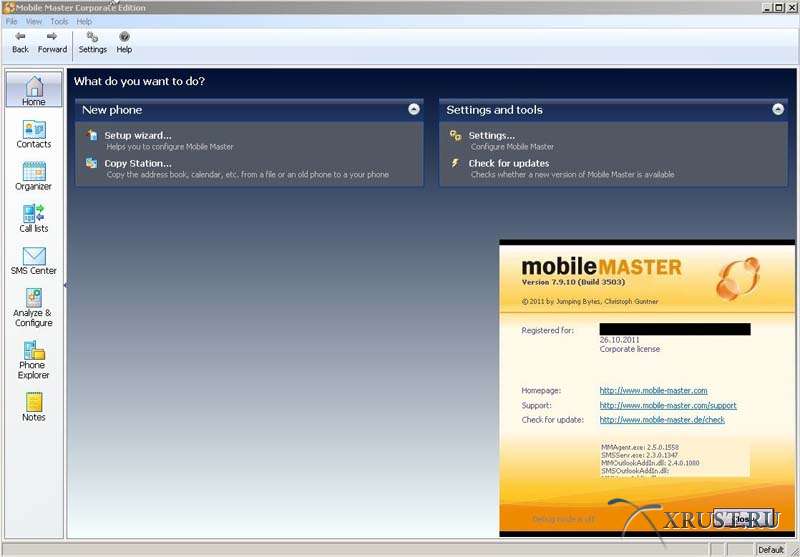The height and width of the screenshot is (557, 800).
Task: Open the Tools menu
Action: tap(59, 21)
